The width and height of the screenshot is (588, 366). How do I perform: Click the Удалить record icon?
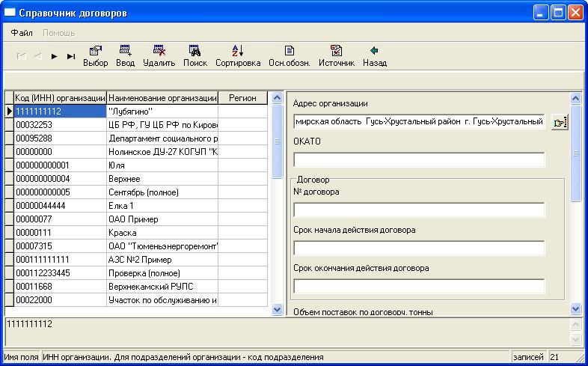tap(159, 51)
